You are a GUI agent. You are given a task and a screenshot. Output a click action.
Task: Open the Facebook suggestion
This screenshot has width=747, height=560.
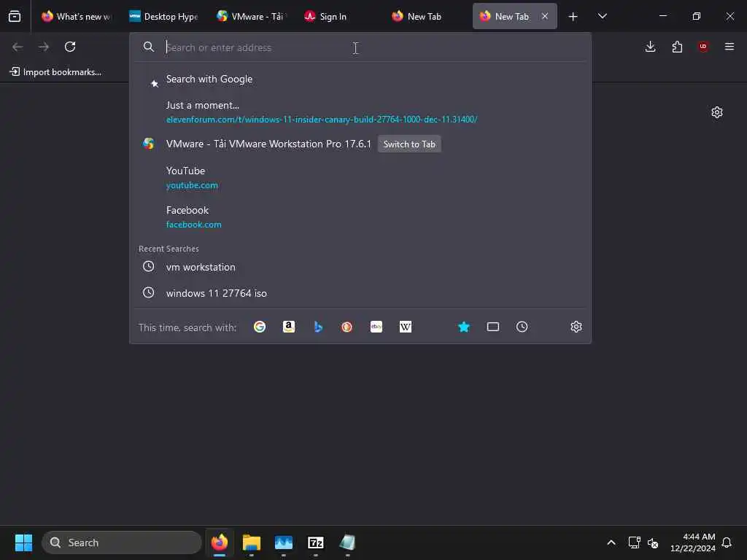coord(360,217)
